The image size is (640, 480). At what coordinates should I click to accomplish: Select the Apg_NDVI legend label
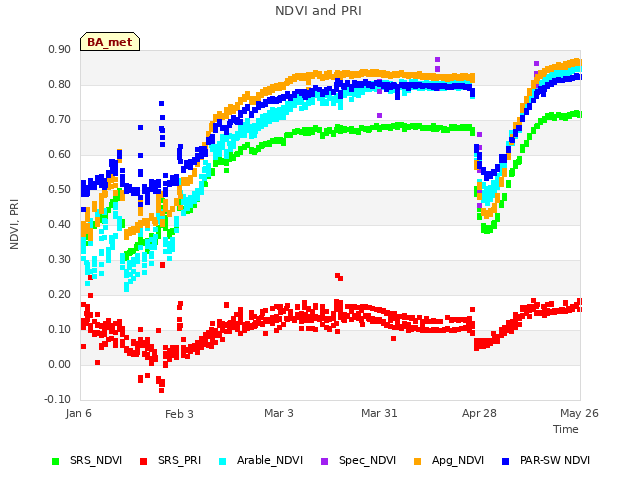tap(458, 460)
